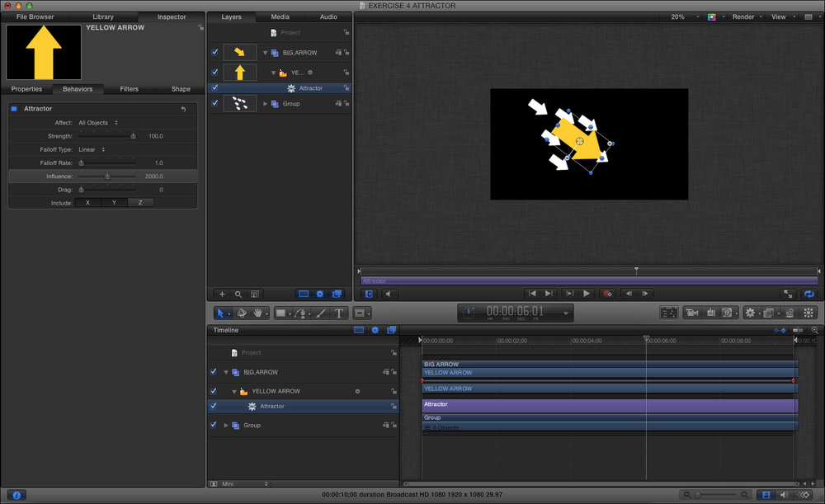Viewport: 825px width, 504px height.
Task: Disable the Attractor behavior checkbox in Layers
Action: [214, 87]
